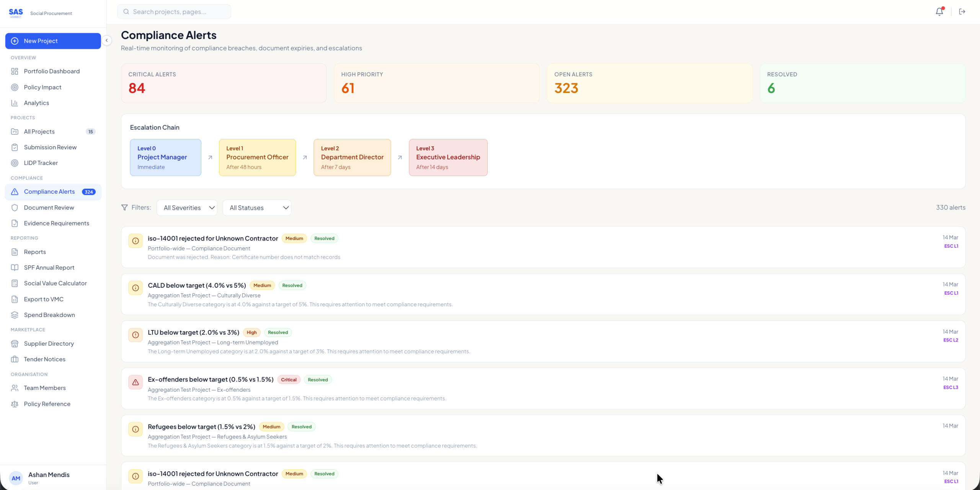Open CALD below target alert
980x490 pixels.
pyautogui.click(x=543, y=294)
